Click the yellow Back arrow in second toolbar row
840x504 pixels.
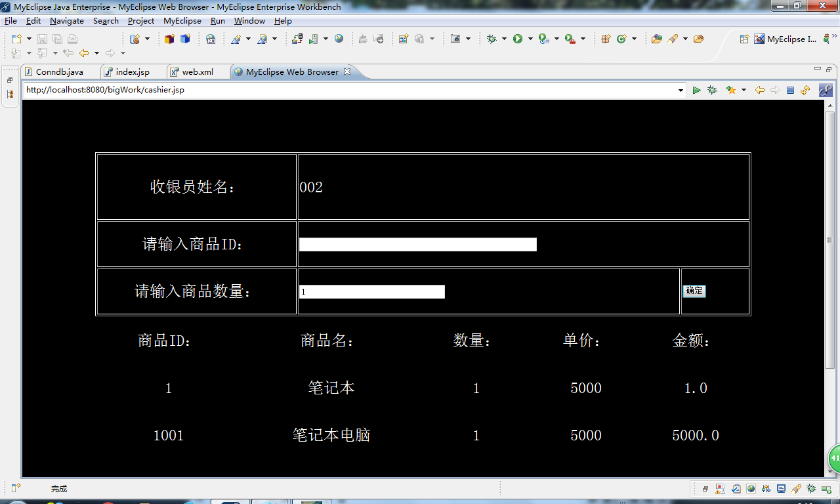tap(84, 53)
